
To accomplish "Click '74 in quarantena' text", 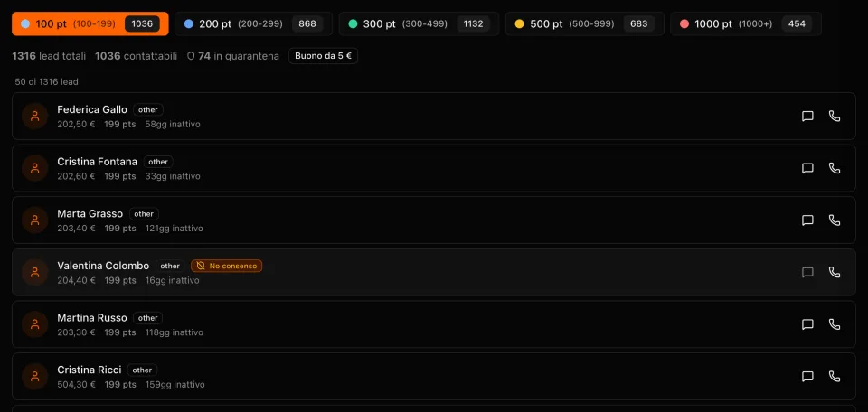I will click(239, 56).
